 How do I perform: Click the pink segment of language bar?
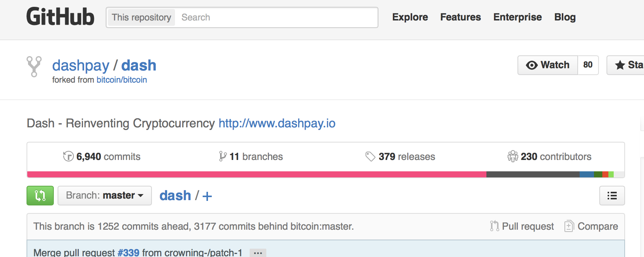point(257,174)
